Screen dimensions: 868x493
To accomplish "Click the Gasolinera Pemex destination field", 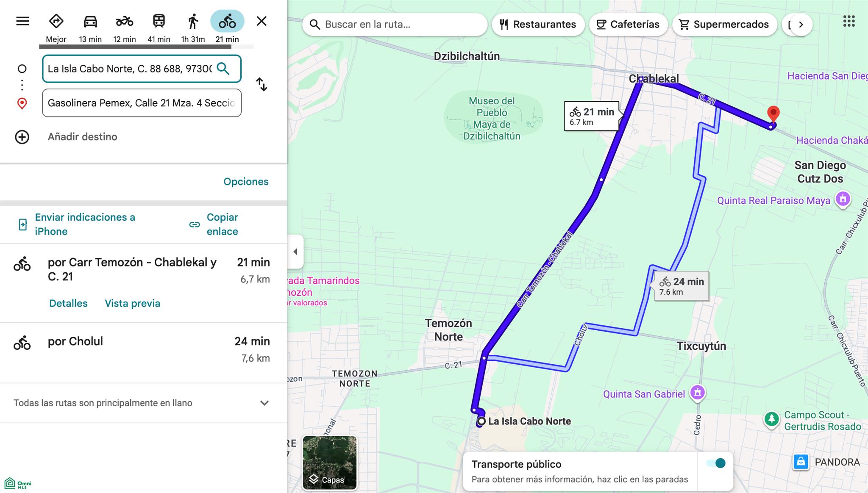I will 142,103.
